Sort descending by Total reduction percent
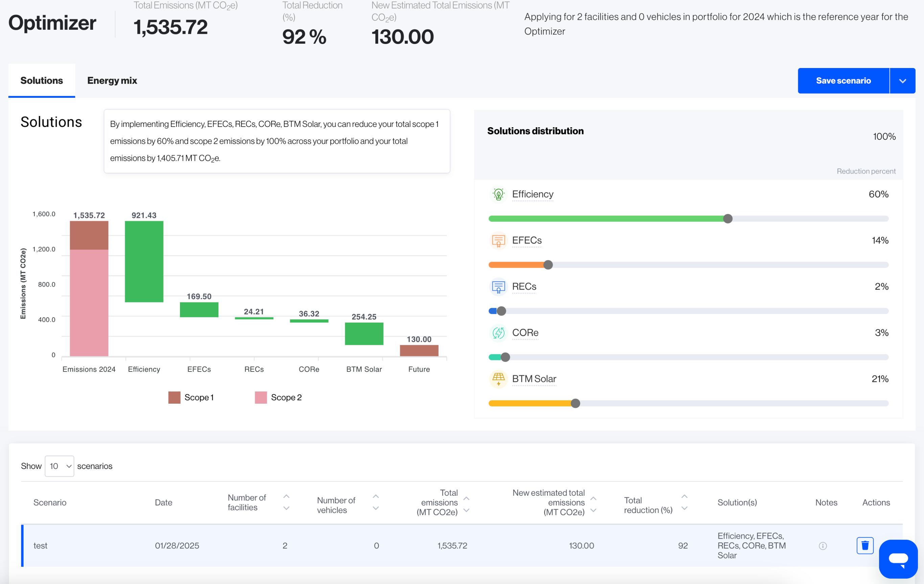 click(x=684, y=508)
